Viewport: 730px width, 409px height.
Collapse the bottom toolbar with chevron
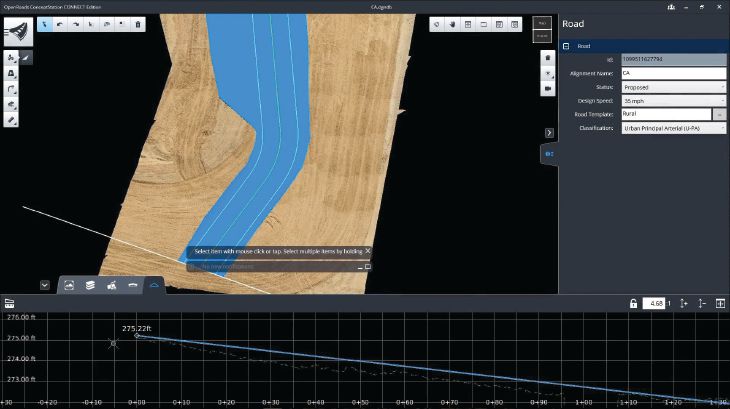click(x=45, y=285)
